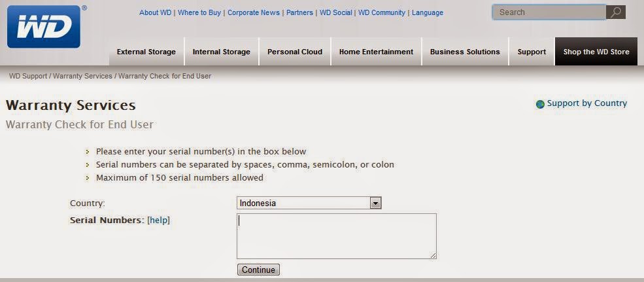The height and width of the screenshot is (282, 644).
Task: Click the globe icon beside Support by Country
Action: coord(540,104)
